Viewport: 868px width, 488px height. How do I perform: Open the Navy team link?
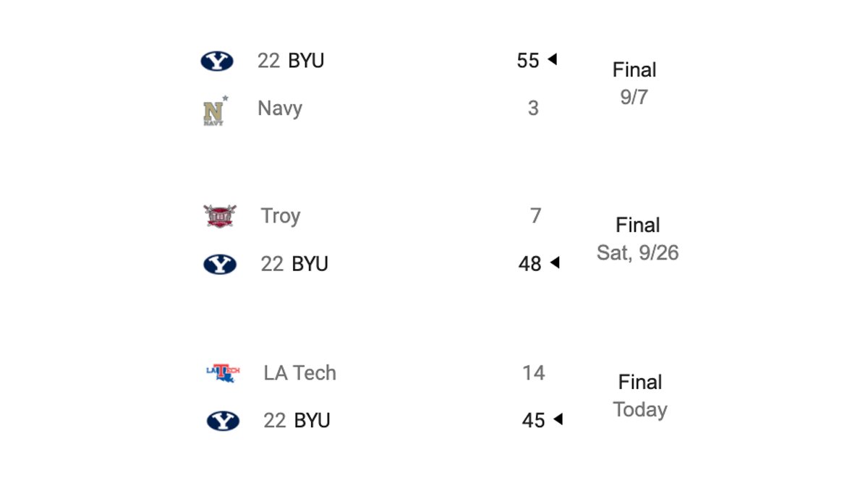pos(280,109)
